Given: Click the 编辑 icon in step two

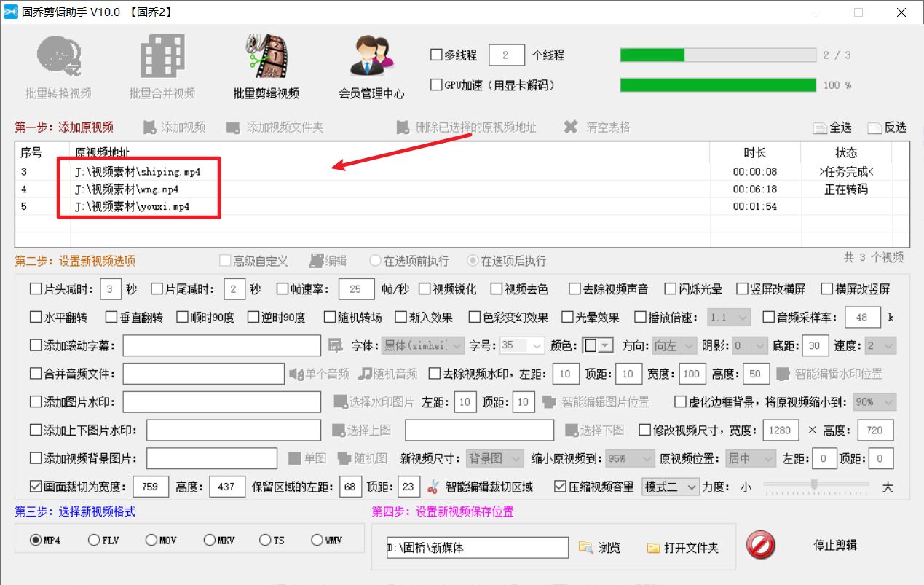Looking at the screenshot, I should (317, 260).
